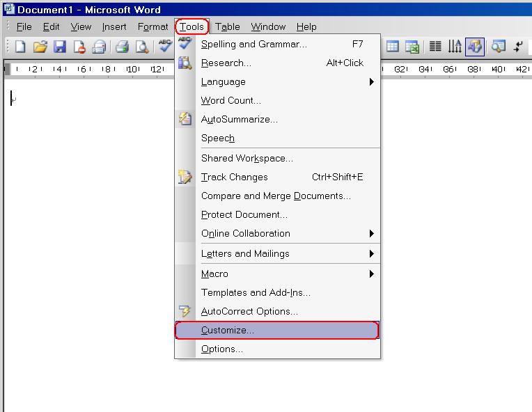Click the Permission document icon

pyautogui.click(x=79, y=47)
